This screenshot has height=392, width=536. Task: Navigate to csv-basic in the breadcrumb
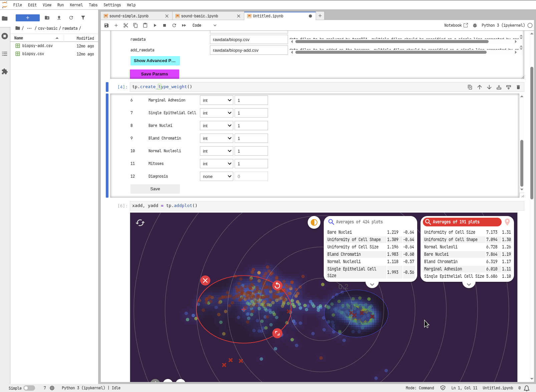(48, 28)
